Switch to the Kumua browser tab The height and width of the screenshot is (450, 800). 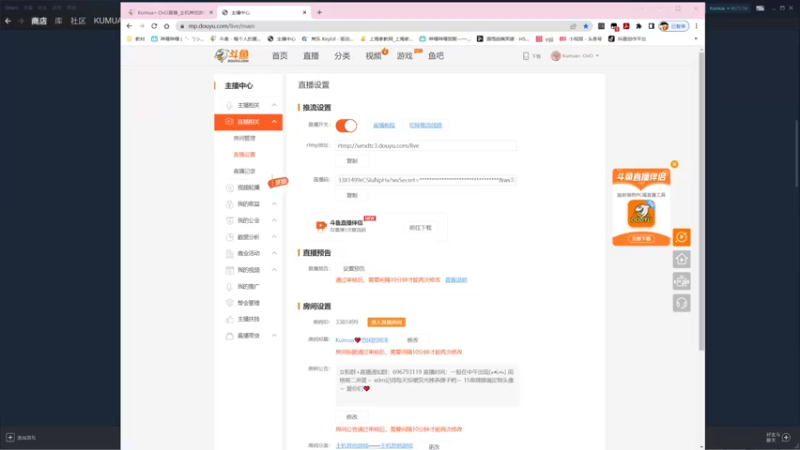[x=170, y=12]
